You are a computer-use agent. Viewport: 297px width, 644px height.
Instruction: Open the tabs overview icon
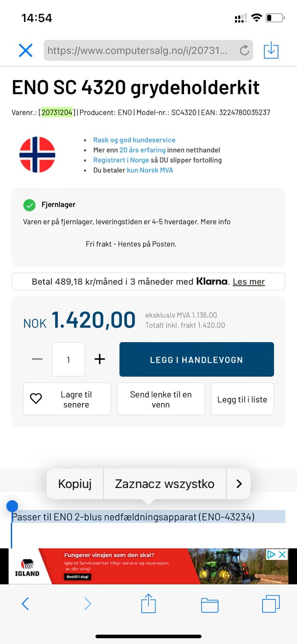click(x=271, y=604)
